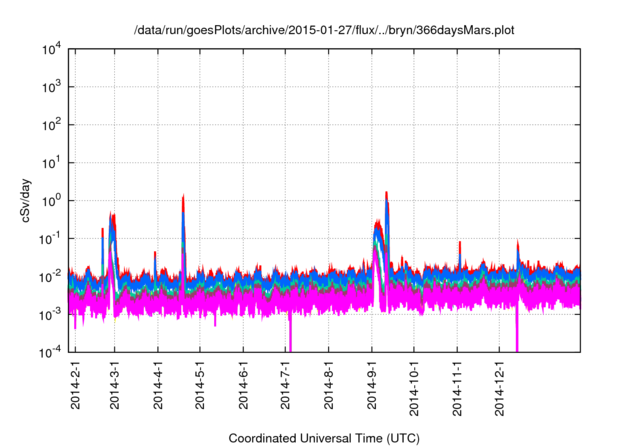Image resolution: width=640 pixels, height=448 pixels.
Task: Select the 2014-2-1 x-axis tick label
Action: (73, 386)
